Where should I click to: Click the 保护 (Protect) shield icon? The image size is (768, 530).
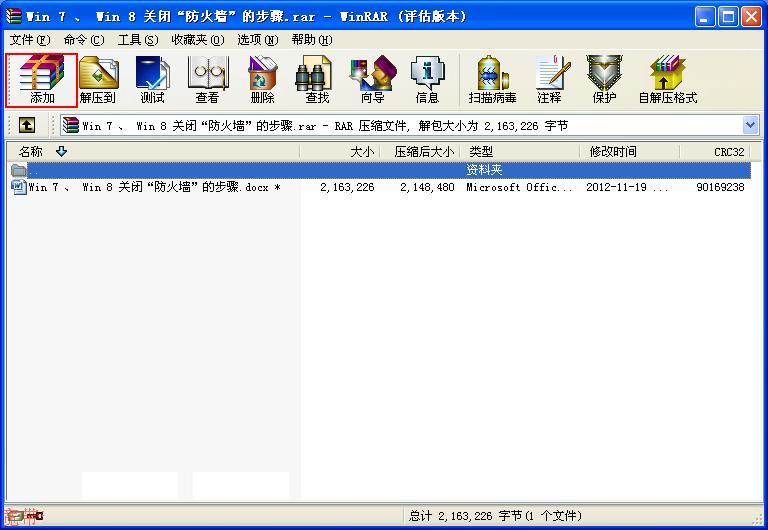[604, 80]
